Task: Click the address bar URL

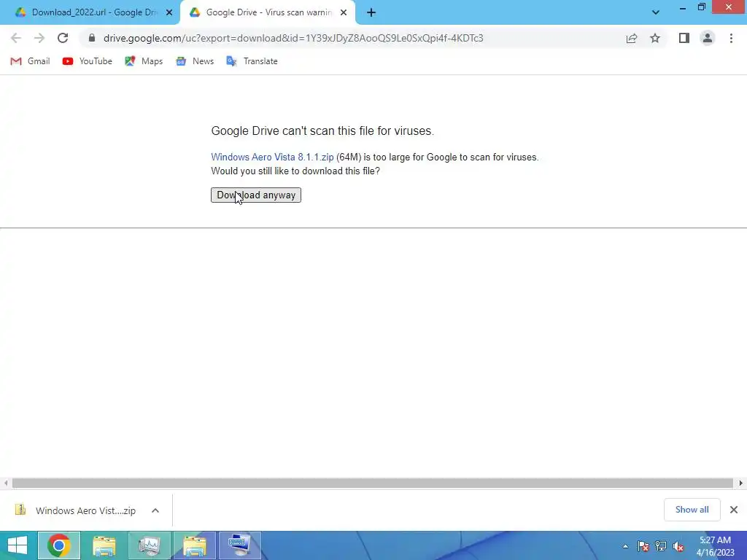Action: [293, 38]
